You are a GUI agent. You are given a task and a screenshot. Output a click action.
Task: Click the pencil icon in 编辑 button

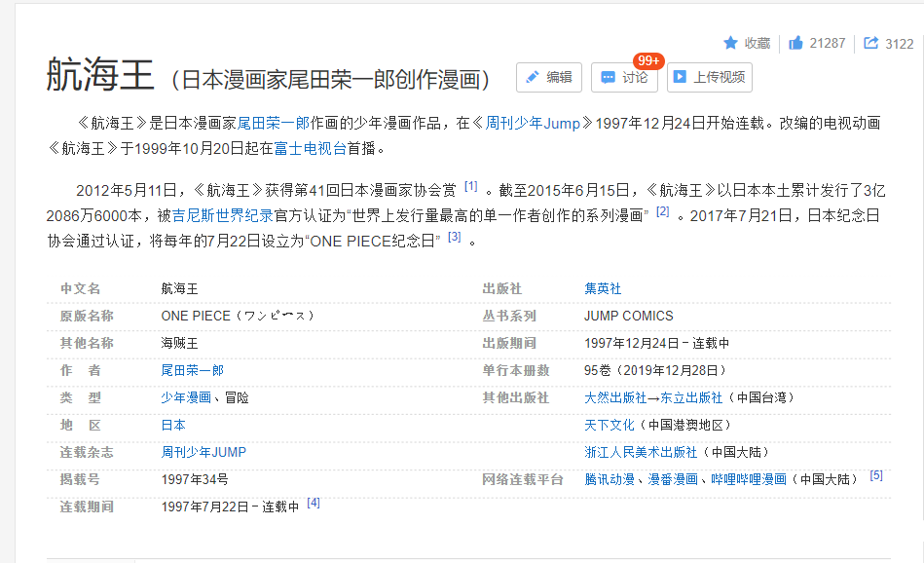click(x=533, y=77)
